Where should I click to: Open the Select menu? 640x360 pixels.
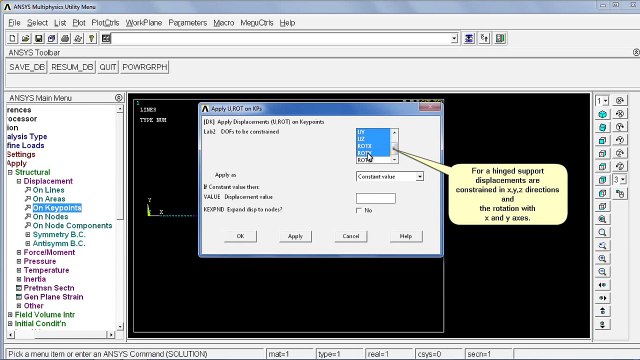click(37, 23)
